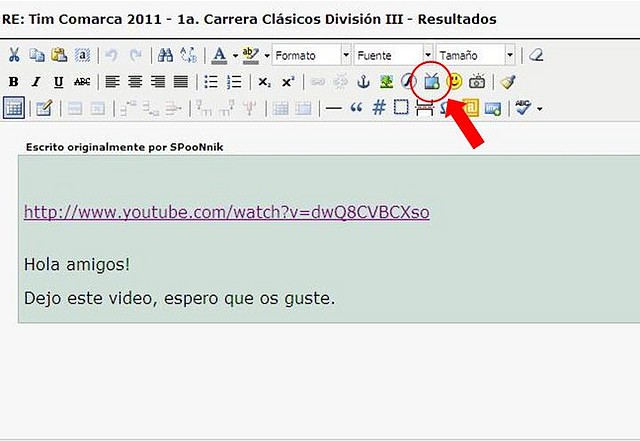Click the dashed square icon
This screenshot has height=441, width=640.
[x=401, y=107]
